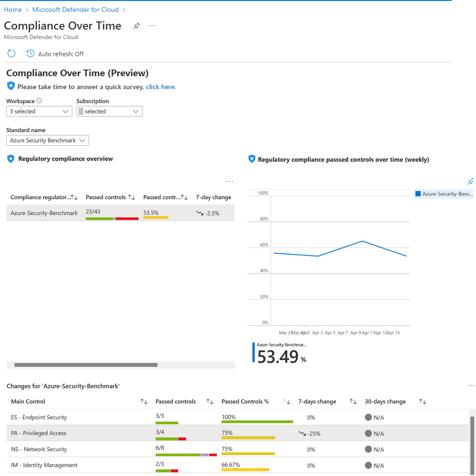Toggle sorting on Passed controls column
Viewport: 476px width, 476px height.
[x=210, y=401]
